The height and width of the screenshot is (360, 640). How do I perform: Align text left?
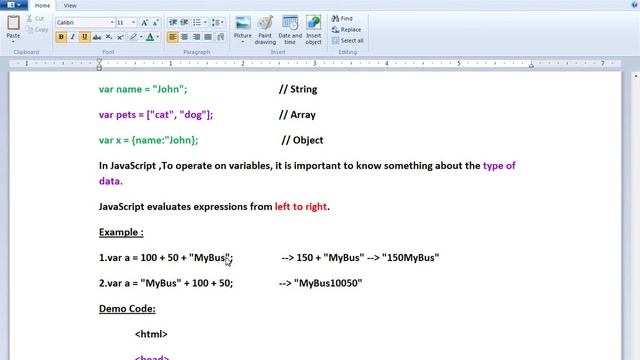click(x=173, y=37)
